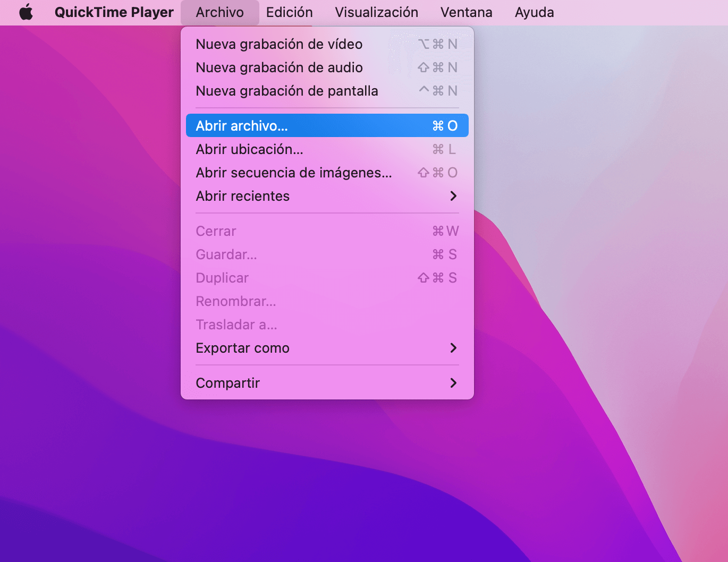This screenshot has height=562, width=728.
Task: Select Abrir ubicación
Action: (248, 149)
